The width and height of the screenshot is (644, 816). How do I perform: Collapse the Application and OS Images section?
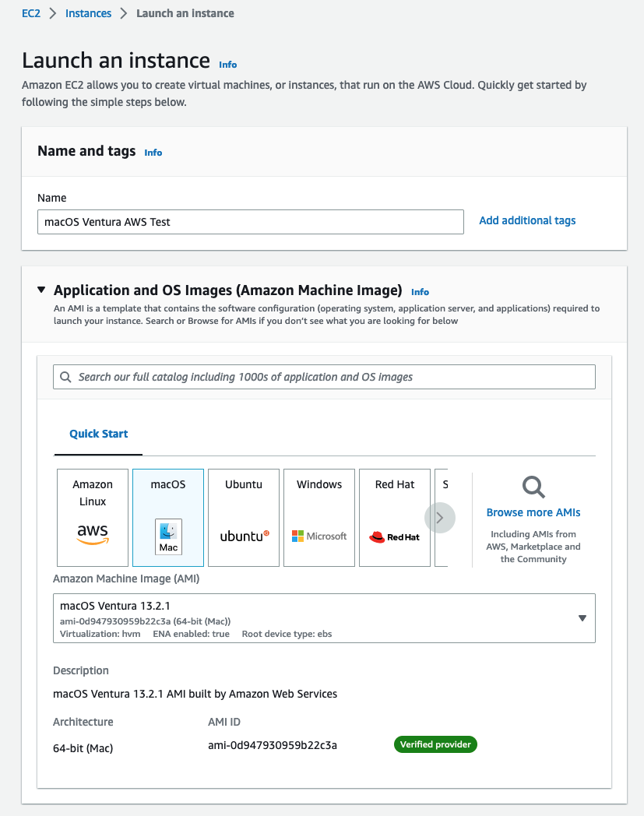(41, 290)
